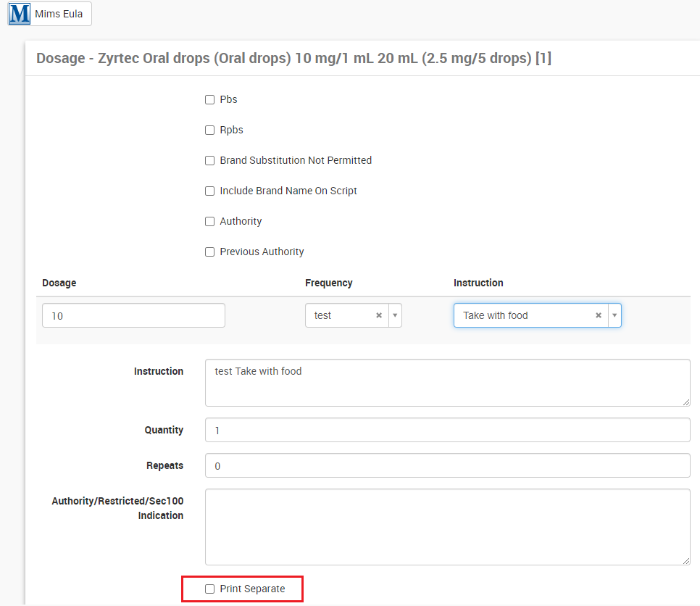
Task: Click the Quantity label
Action: [164, 430]
